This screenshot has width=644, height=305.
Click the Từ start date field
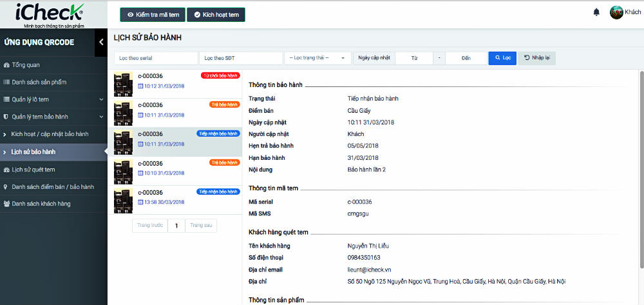point(414,58)
